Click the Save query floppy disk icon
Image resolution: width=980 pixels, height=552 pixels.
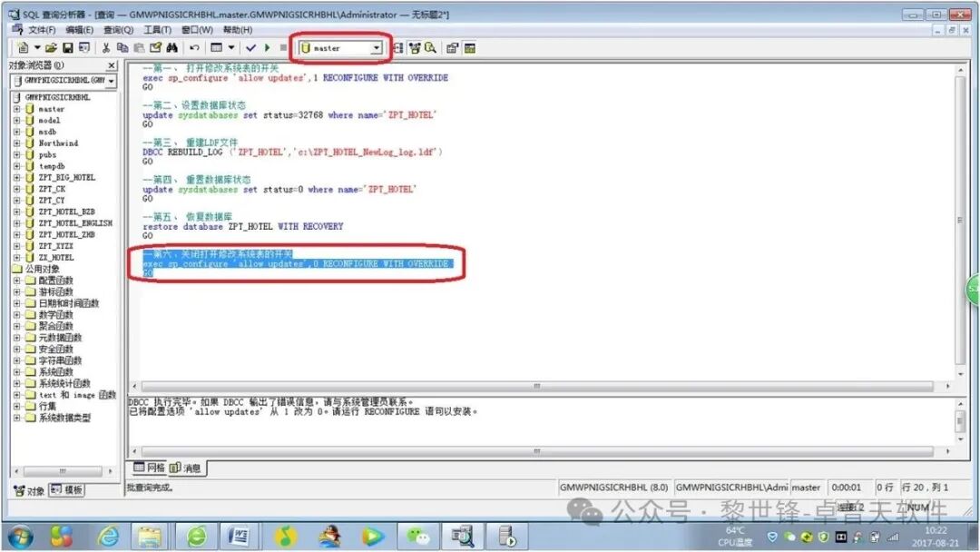(67, 48)
